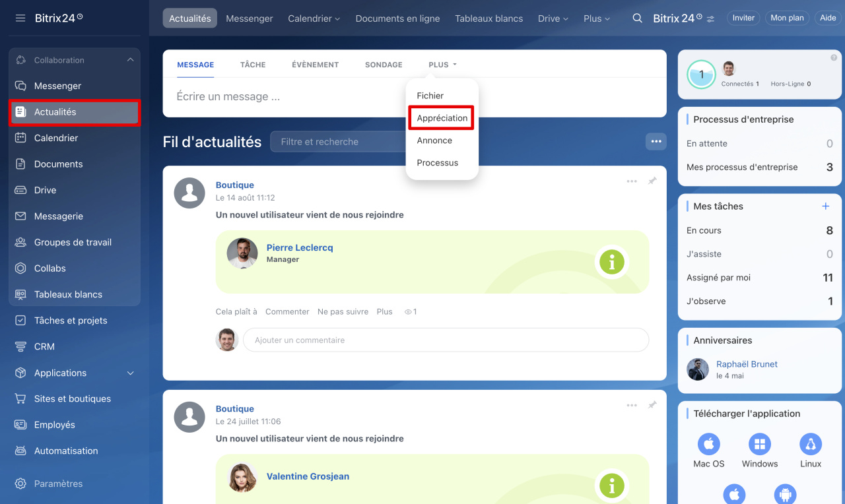Select the SONDAGE post tab
Screen dimensions: 845x504
384,65
